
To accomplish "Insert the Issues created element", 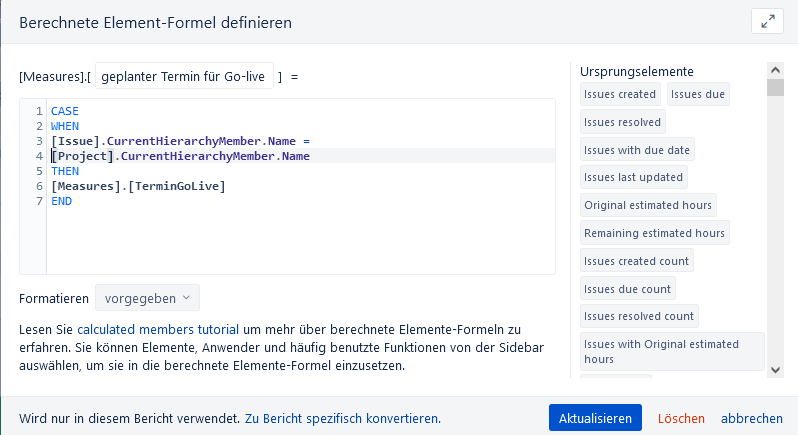I will coord(620,94).
